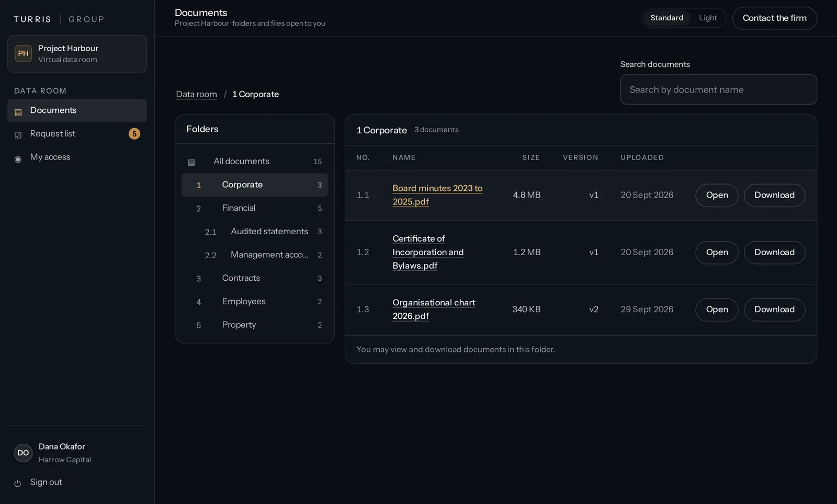Click the My access eye icon

point(18,159)
